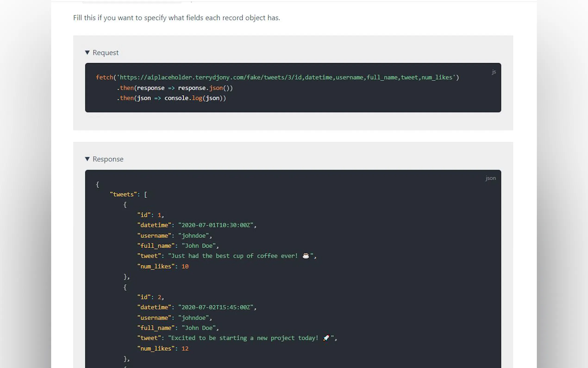The width and height of the screenshot is (588, 368).
Task: Click the "Fill this if you want" description text
Action: pos(176,18)
